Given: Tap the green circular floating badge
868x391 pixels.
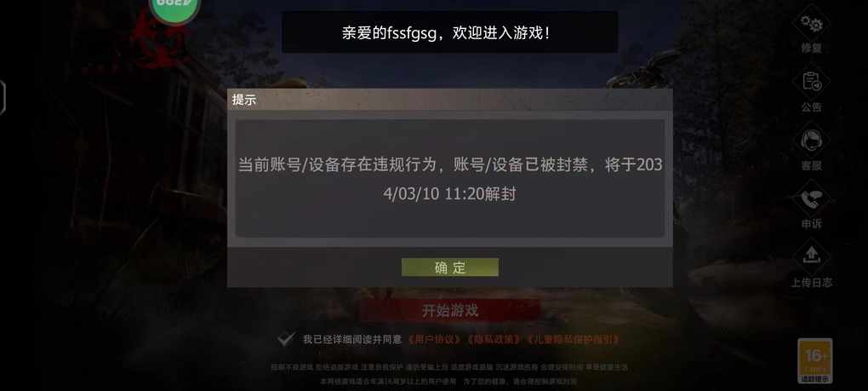Looking at the screenshot, I should coord(174,7).
